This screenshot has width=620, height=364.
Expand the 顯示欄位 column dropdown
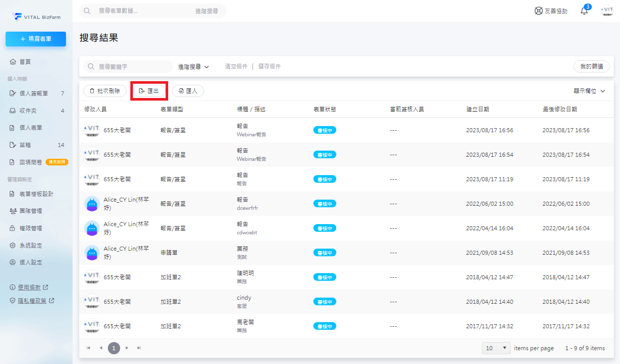coord(589,91)
